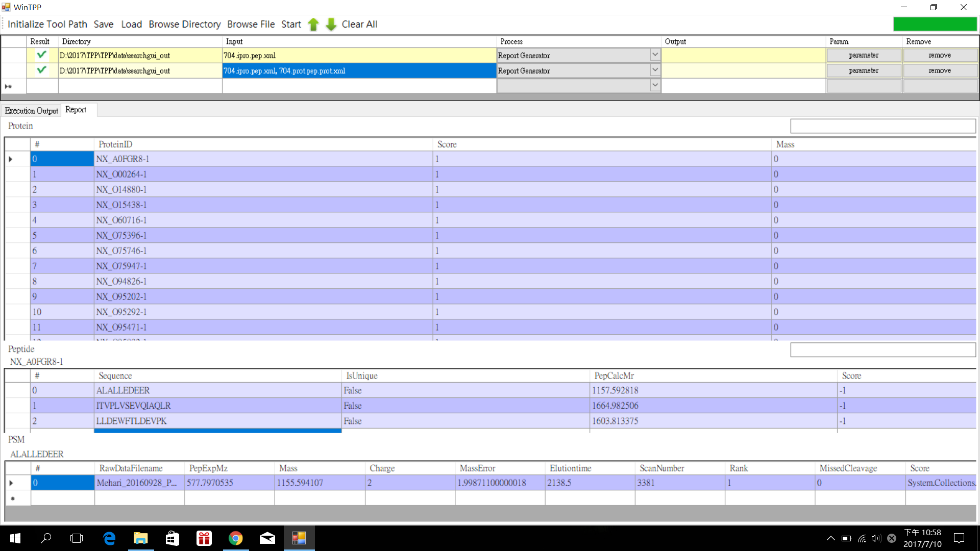Click Browse Directory in toolbar
980x551 pixels.
(184, 24)
